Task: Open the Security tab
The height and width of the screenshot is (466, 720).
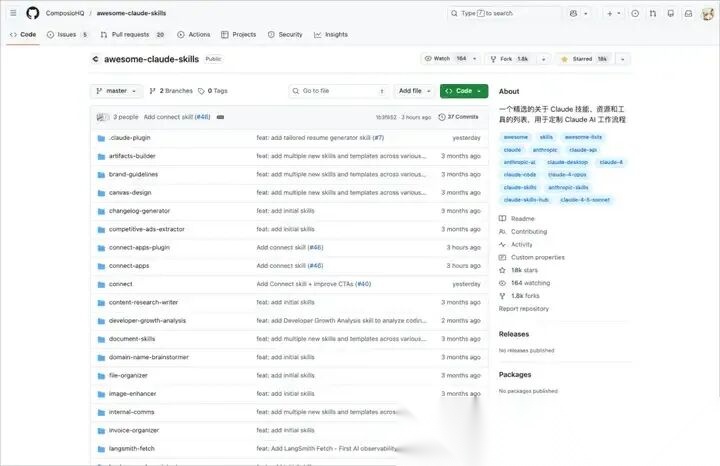Action: (285, 34)
